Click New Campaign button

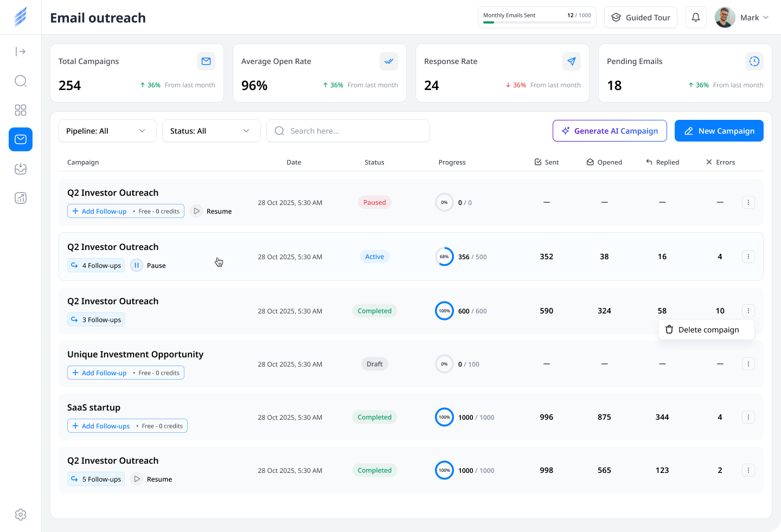tap(719, 131)
